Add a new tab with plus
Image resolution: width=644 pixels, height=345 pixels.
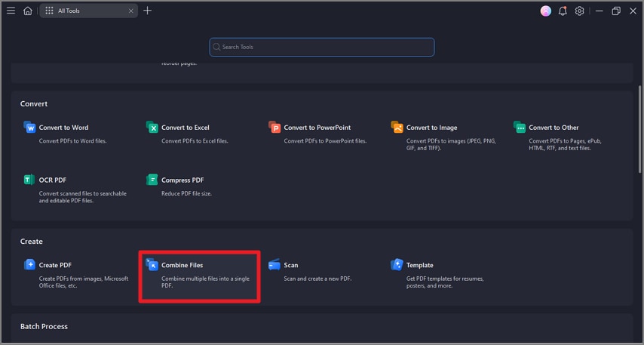(x=148, y=11)
